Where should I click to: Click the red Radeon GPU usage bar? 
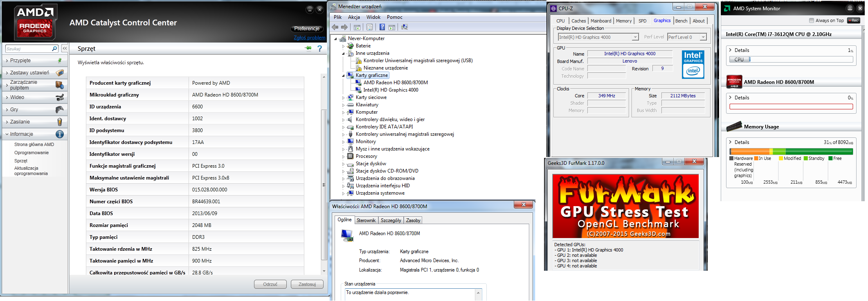pyautogui.click(x=791, y=107)
